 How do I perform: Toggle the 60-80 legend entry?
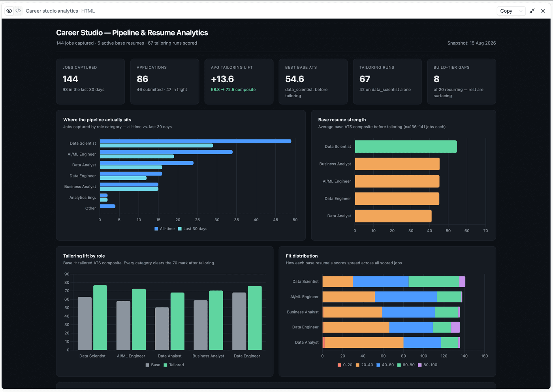(x=406, y=365)
